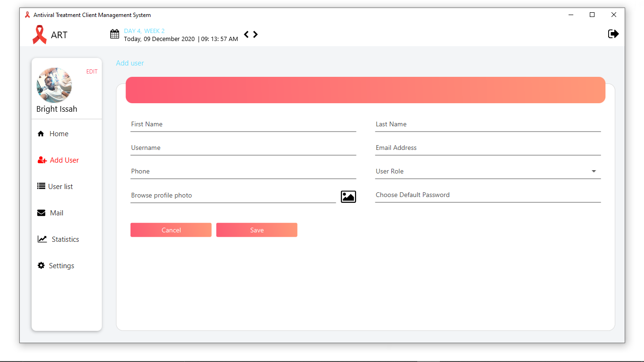
Task: Click the right chevron to advance the date
Action: pyautogui.click(x=255, y=34)
